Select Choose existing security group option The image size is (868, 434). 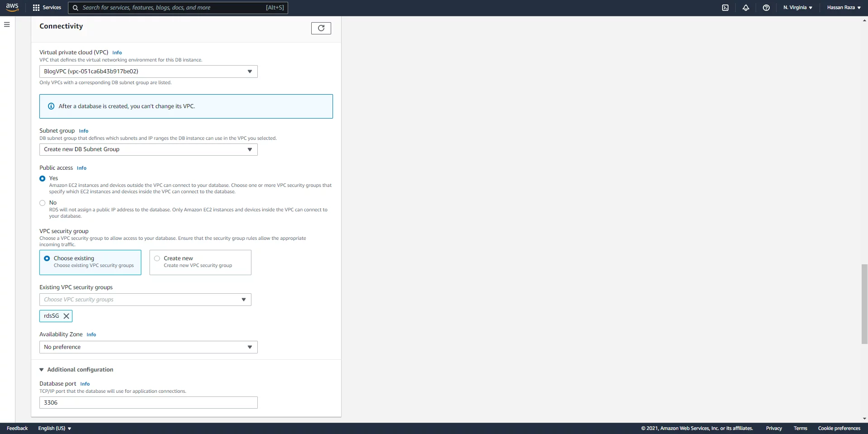[x=90, y=262]
